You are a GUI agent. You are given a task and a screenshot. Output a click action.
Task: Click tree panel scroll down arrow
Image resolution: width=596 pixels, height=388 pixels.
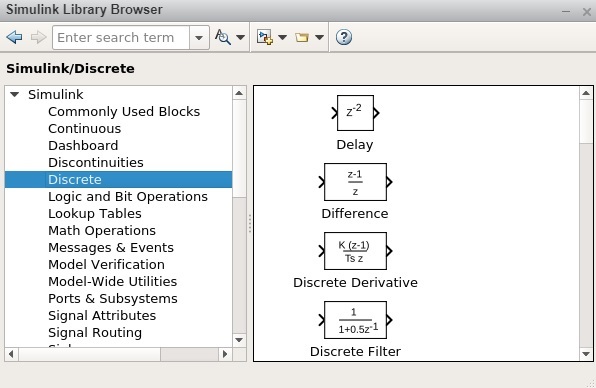pyautogui.click(x=239, y=340)
